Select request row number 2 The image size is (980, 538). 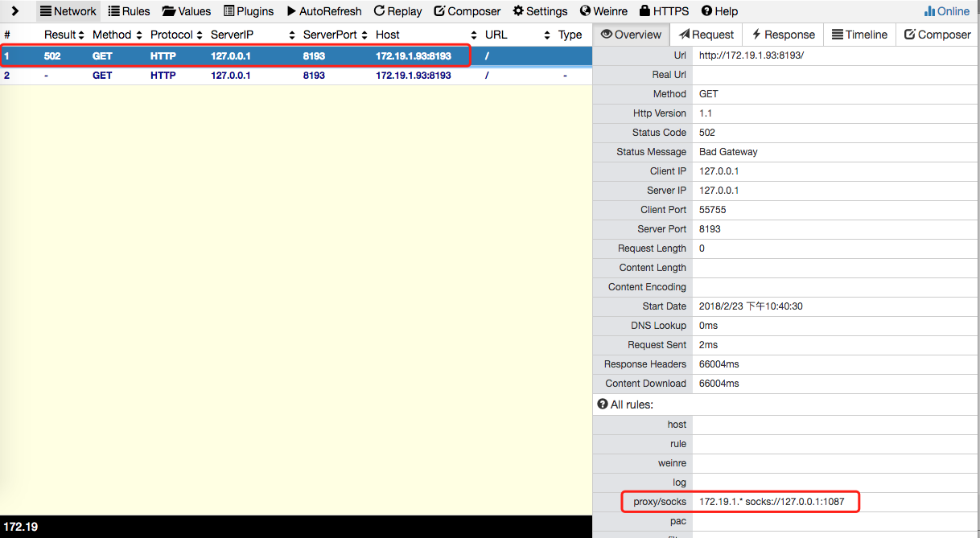coord(241,75)
